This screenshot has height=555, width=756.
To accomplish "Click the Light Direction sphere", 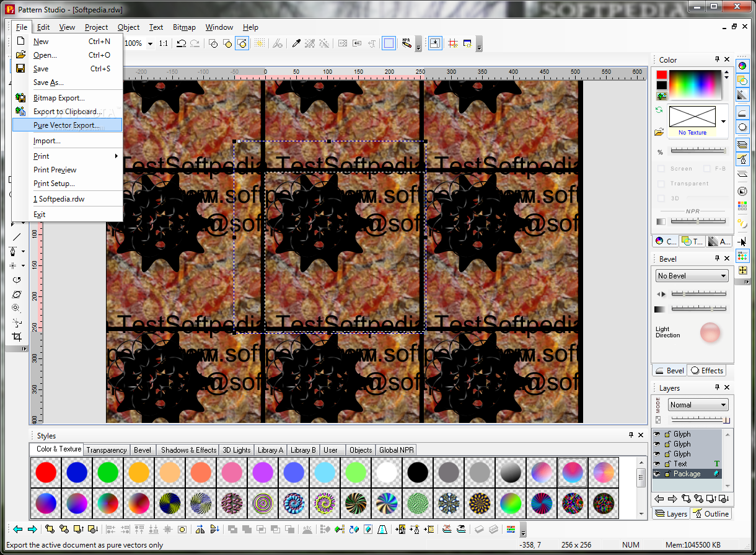I will point(710,333).
